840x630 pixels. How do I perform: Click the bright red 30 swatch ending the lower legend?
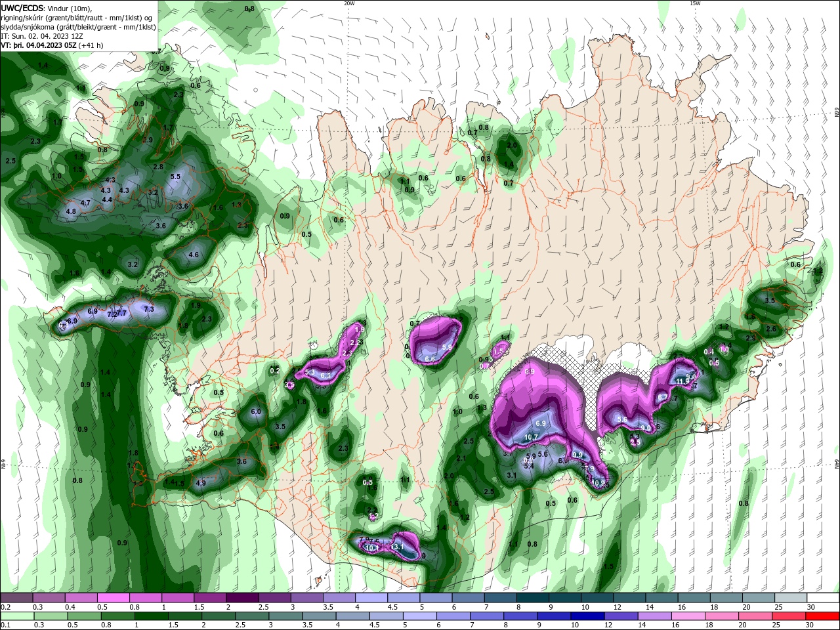pyautogui.click(x=823, y=616)
